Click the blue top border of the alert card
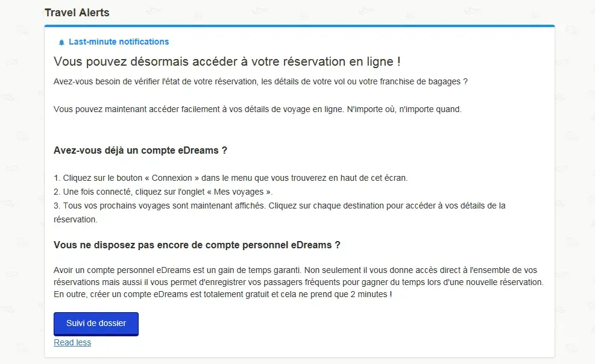This screenshot has width=595, height=364. pos(299,26)
